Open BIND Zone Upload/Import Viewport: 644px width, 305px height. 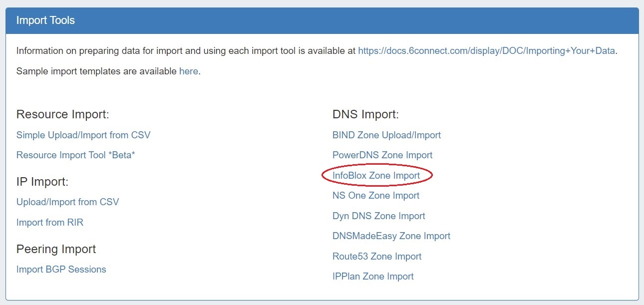[x=386, y=135]
